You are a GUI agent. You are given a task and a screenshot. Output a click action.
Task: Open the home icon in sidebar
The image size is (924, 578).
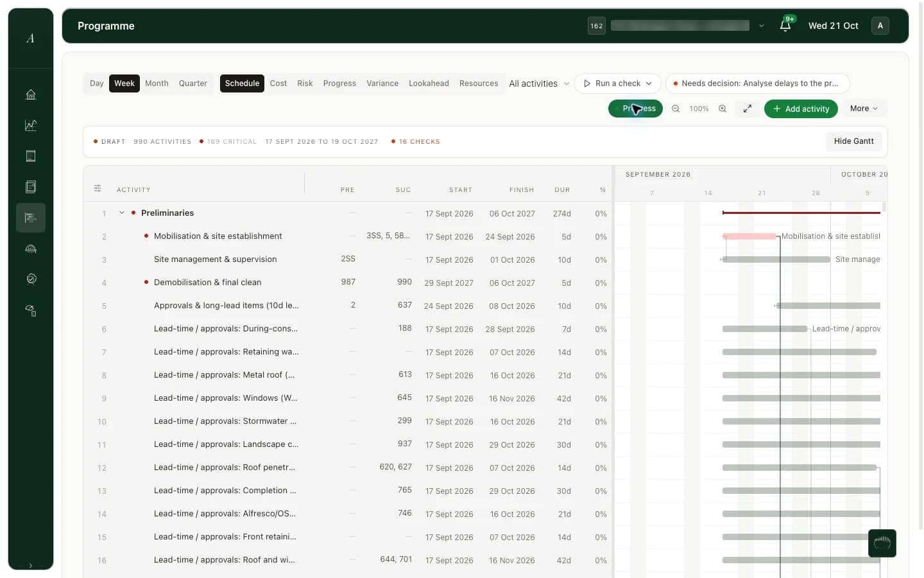click(30, 94)
